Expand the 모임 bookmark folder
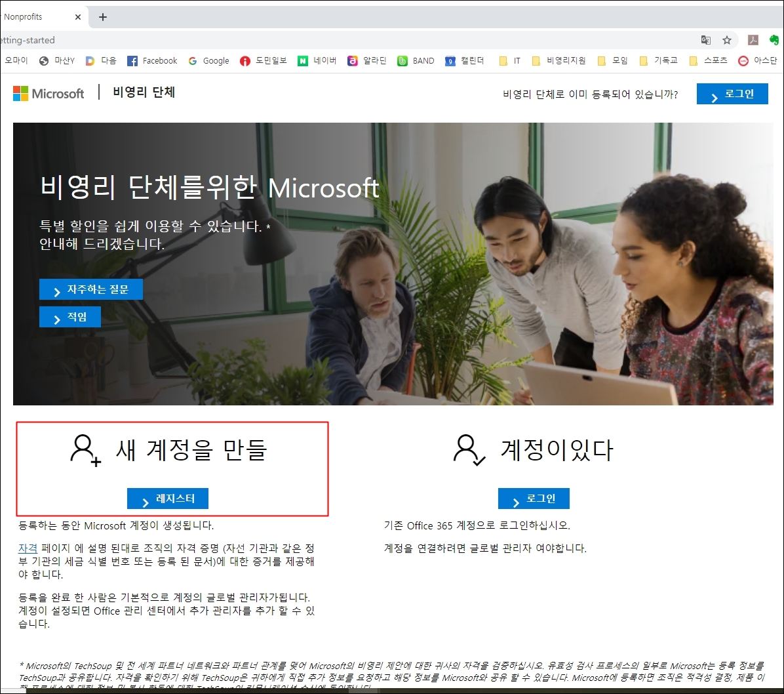Screen dimensions: 784x694 [612, 60]
